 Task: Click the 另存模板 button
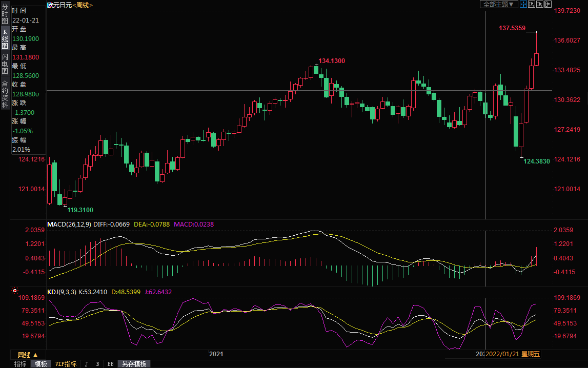[134, 364]
